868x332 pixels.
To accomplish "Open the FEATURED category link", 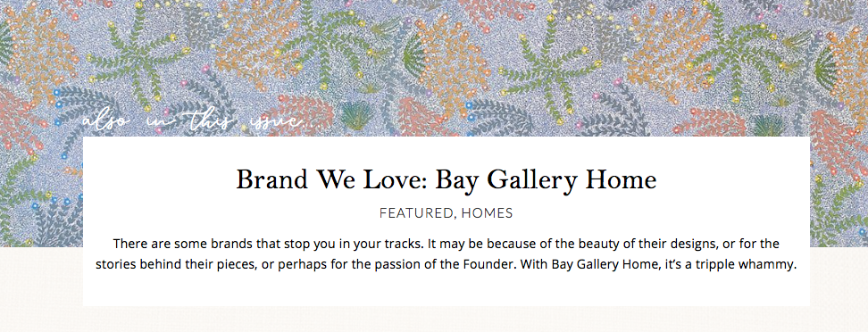I will (x=416, y=213).
